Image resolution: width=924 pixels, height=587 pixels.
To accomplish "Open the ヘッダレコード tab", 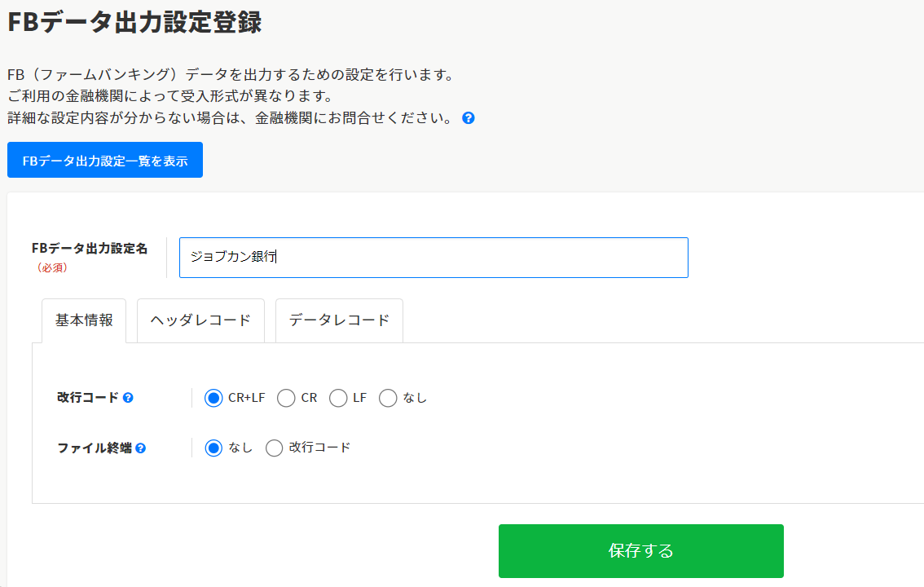I will 200,320.
